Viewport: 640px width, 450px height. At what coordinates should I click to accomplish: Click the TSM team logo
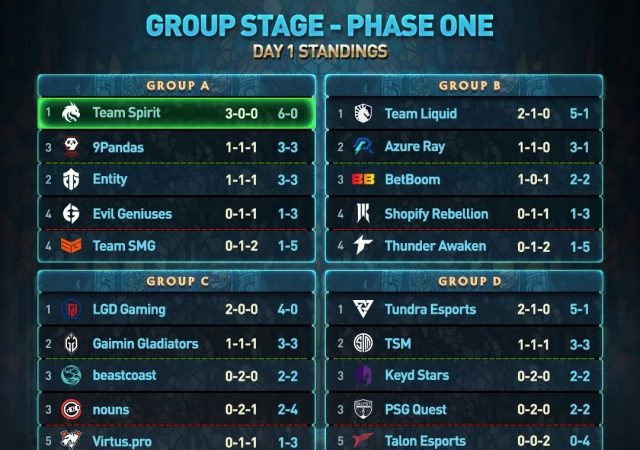(x=363, y=343)
